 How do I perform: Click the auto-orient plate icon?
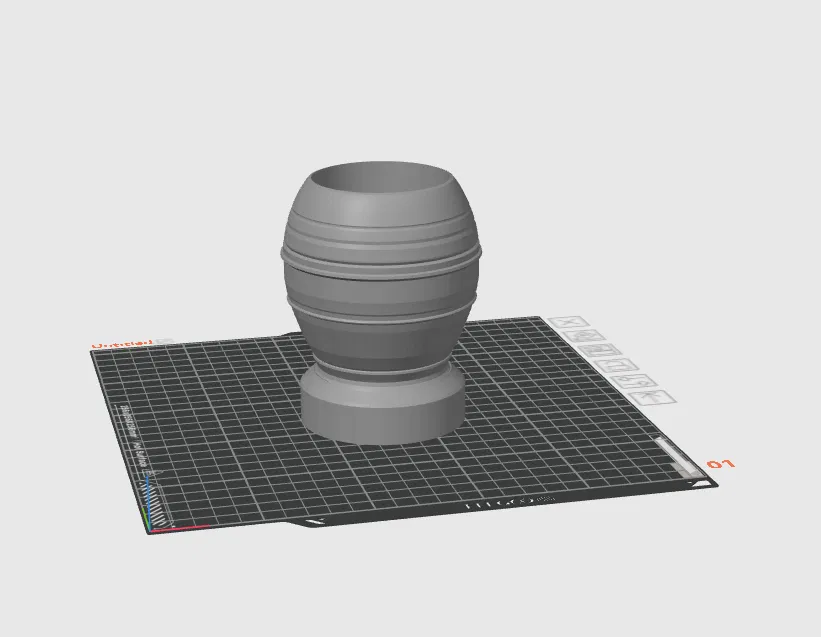(x=585, y=336)
